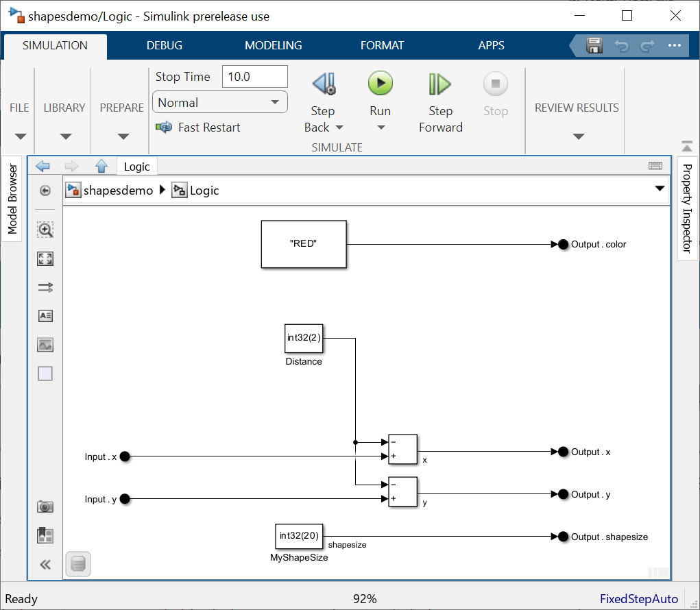Click the Redo arrow icon
This screenshot has width=700, height=610.
(647, 45)
